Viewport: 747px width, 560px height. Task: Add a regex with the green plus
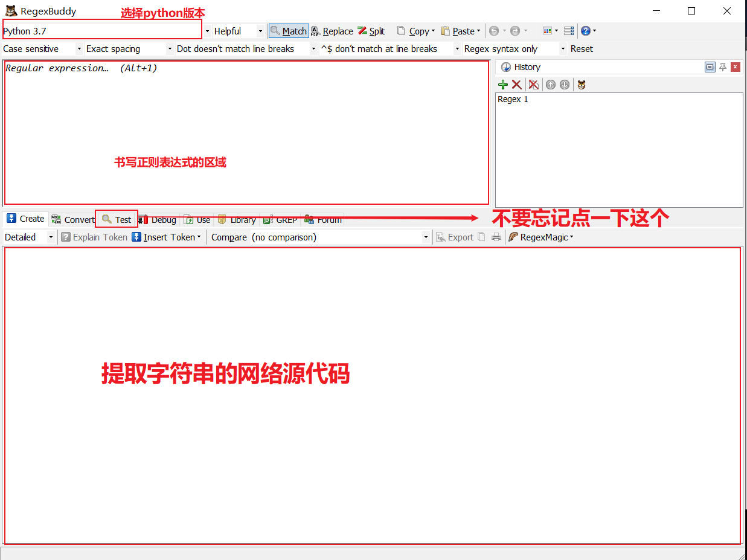click(x=502, y=85)
